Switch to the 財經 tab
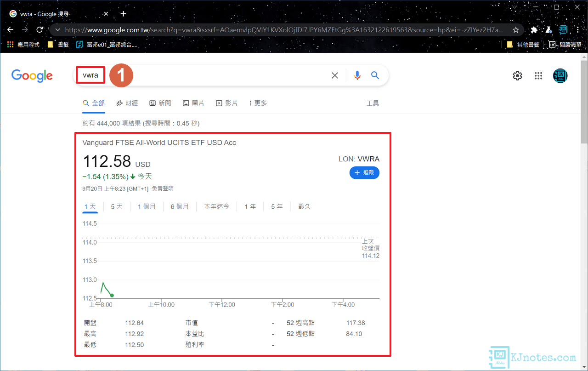588x371 pixels. click(127, 103)
